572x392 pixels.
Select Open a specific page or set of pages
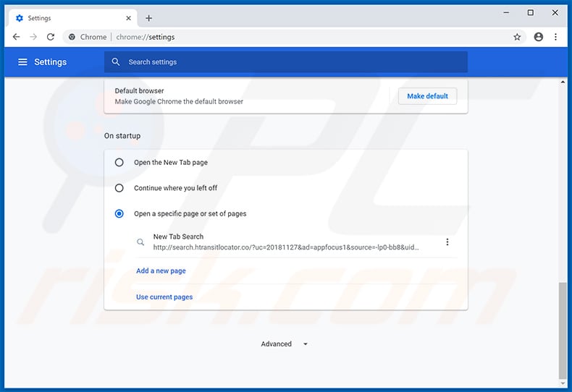click(x=119, y=213)
